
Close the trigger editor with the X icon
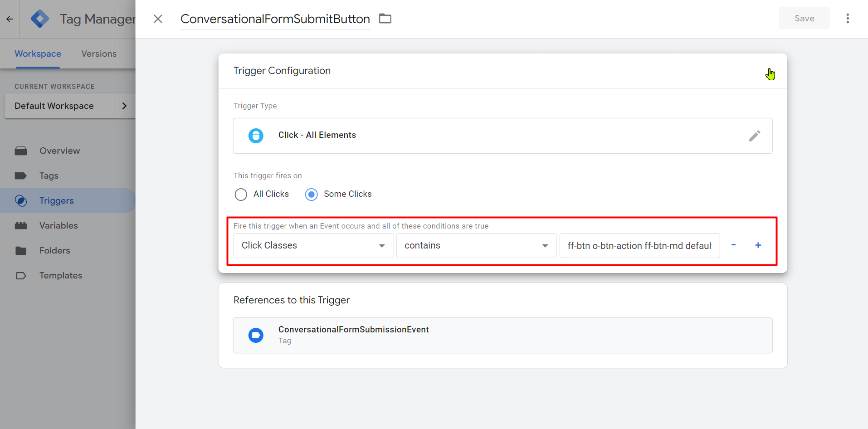[x=158, y=19]
